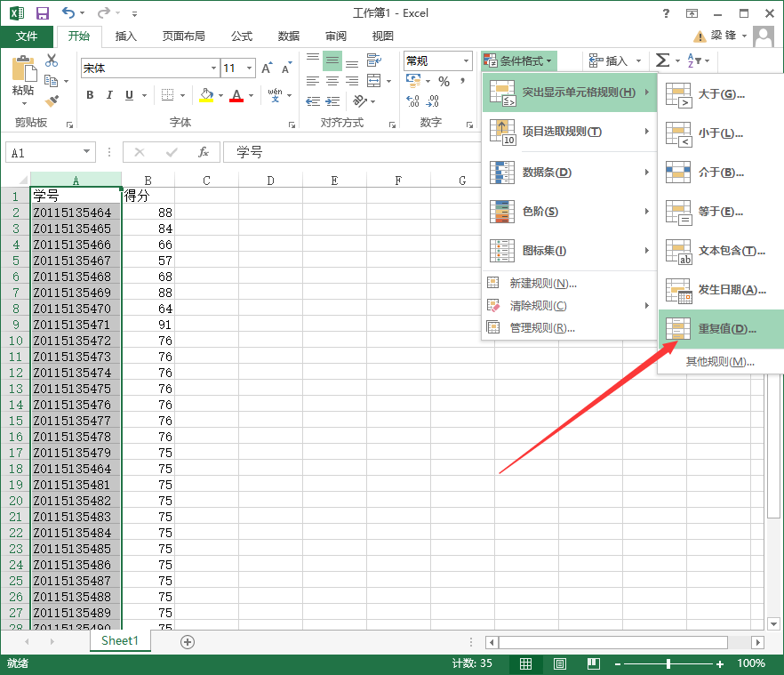The height and width of the screenshot is (675, 784).
Task: Open the 条件格式 dropdown button
Action: (518, 61)
